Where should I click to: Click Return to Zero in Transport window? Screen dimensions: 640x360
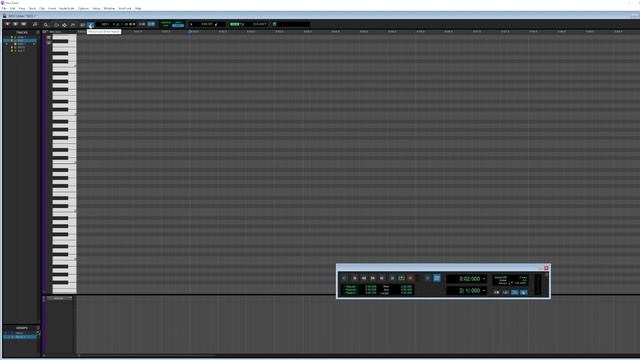[354, 278]
